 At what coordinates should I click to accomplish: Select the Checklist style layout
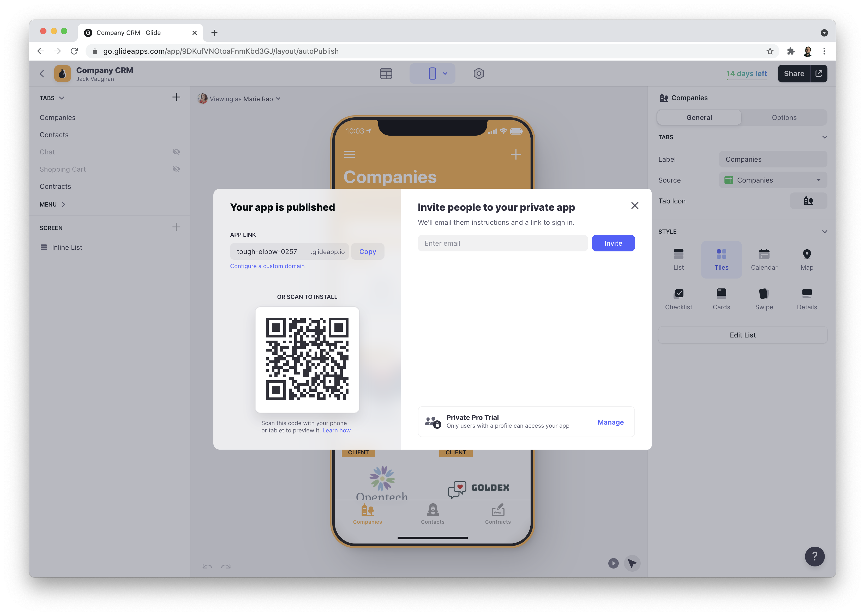click(678, 299)
